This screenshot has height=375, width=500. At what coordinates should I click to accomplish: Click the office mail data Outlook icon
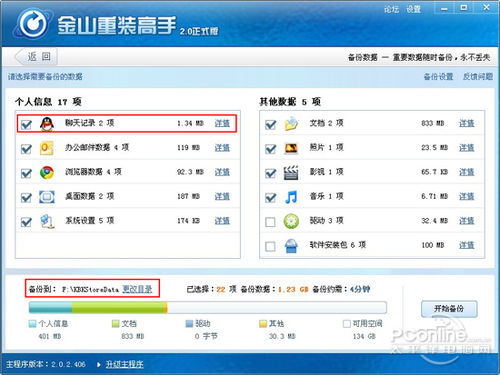point(47,148)
